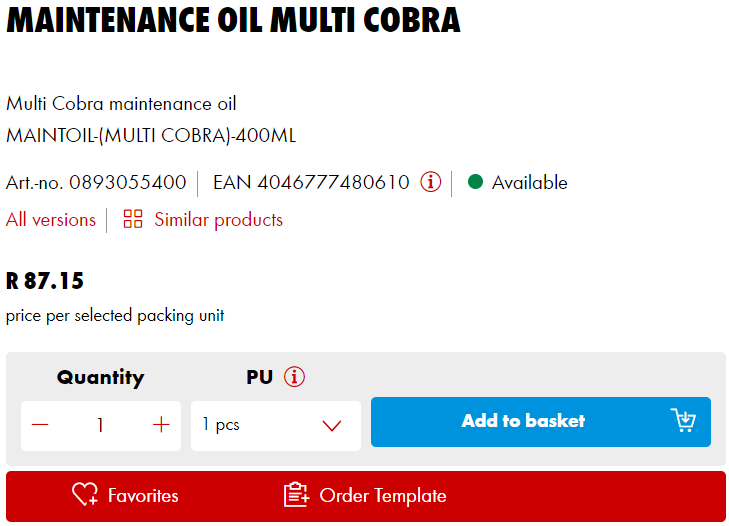729x526 pixels.
Task: Click the Order Template clipboard icon
Action: click(x=296, y=494)
